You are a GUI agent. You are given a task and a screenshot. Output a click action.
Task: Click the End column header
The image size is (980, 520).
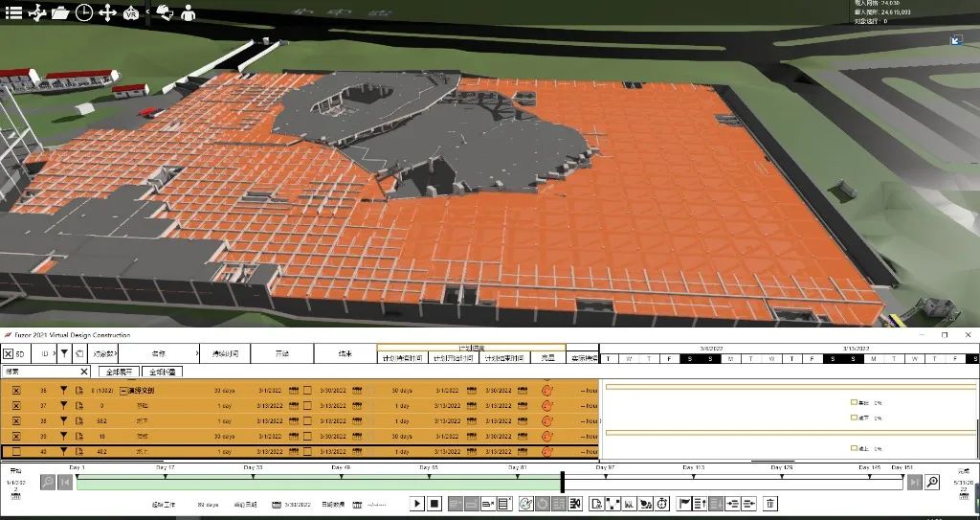pos(345,353)
